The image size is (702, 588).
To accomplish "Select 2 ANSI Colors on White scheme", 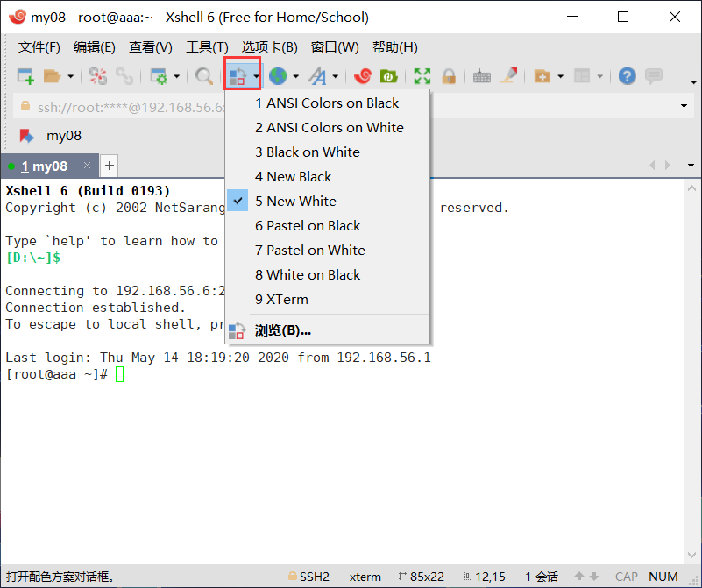I will (327, 128).
